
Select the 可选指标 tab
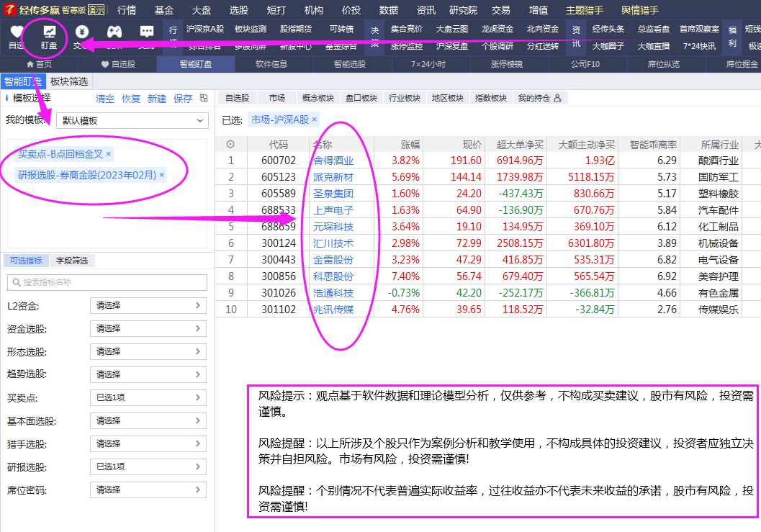pos(26,261)
